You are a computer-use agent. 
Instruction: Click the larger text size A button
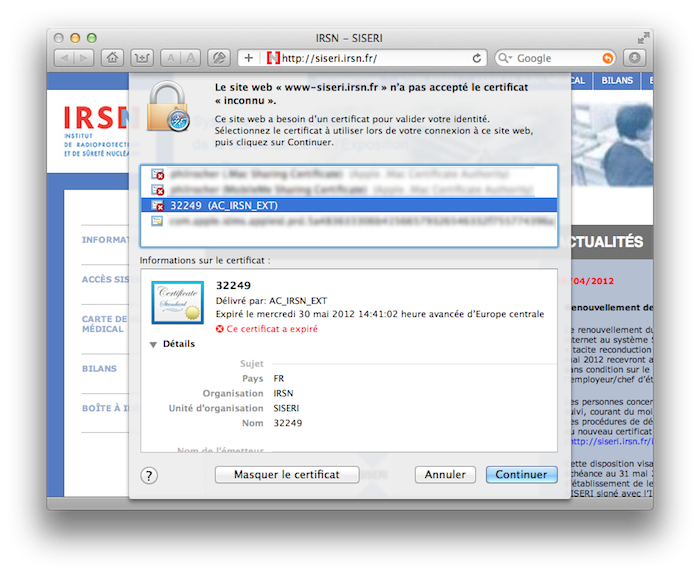point(192,58)
